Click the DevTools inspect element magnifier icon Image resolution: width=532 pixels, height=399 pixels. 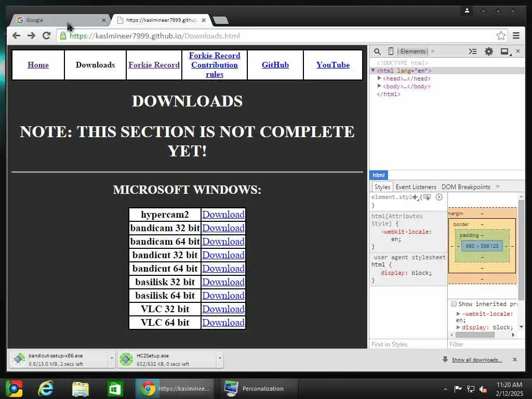(377, 51)
